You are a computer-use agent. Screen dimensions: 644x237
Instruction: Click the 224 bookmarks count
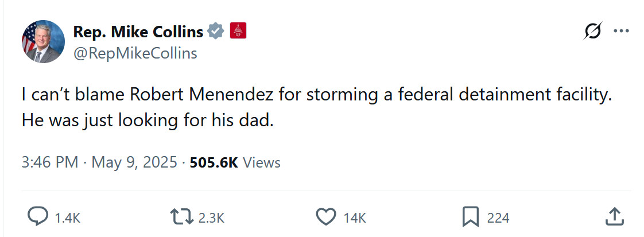(498, 217)
